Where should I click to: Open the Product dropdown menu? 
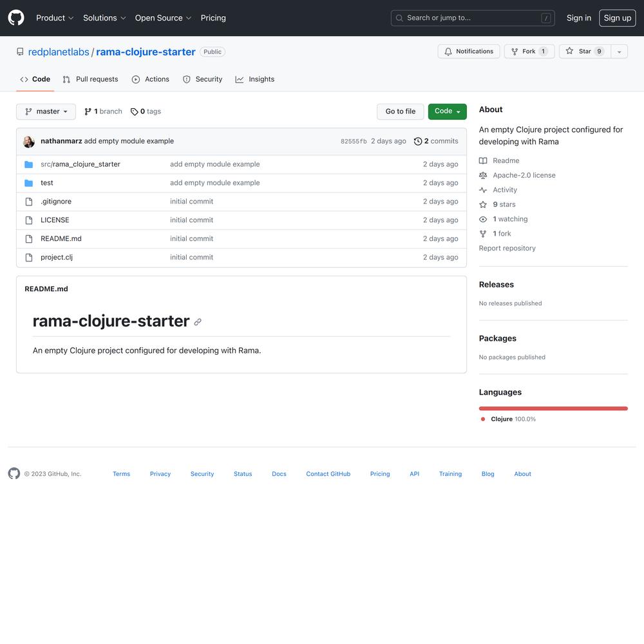(55, 18)
